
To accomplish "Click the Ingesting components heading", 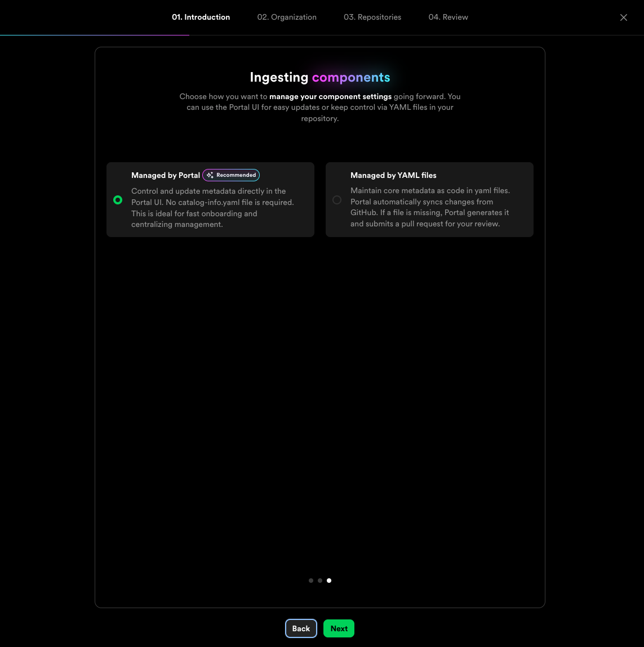I will pyautogui.click(x=320, y=77).
